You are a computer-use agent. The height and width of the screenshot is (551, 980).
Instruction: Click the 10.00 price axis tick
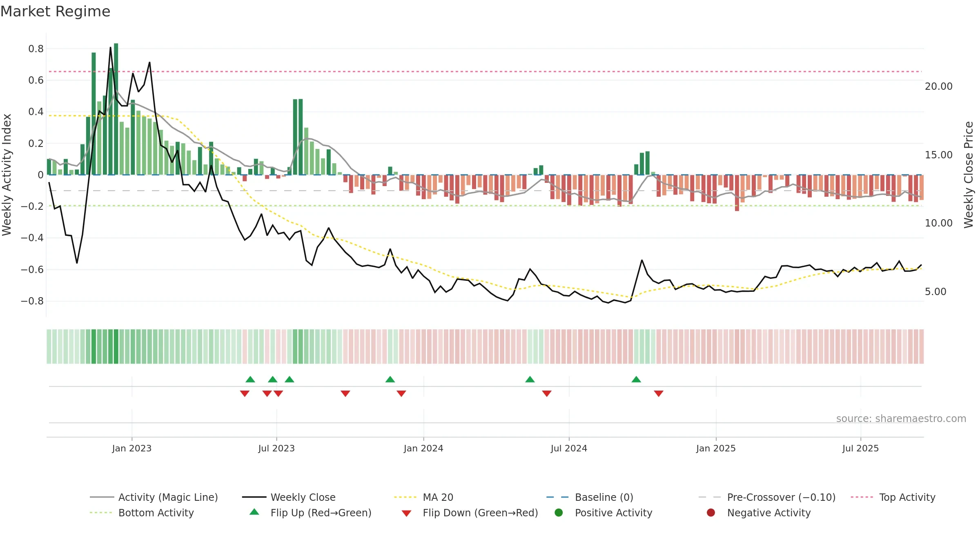939,223
